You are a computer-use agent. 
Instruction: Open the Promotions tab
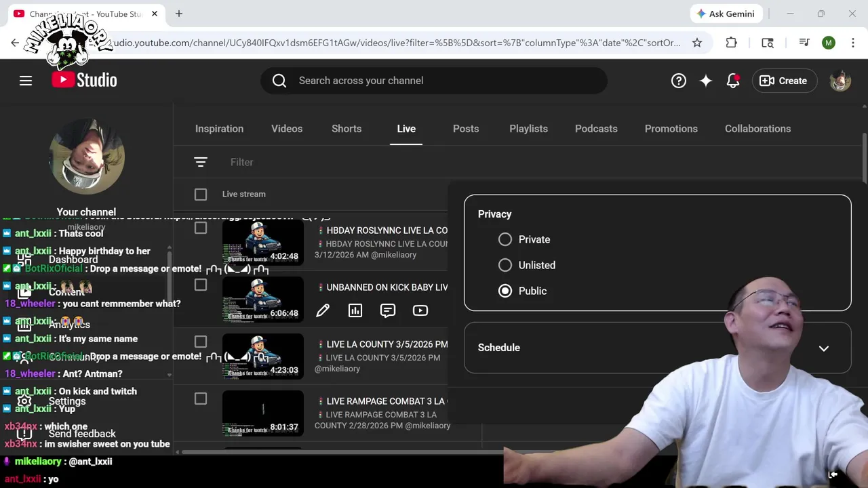[x=671, y=129]
